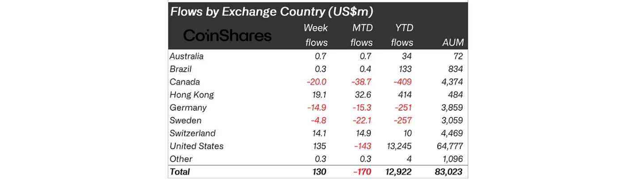This screenshot has width=644, height=181.
Task: Click the CoinShares logo
Action: pyautogui.click(x=227, y=36)
